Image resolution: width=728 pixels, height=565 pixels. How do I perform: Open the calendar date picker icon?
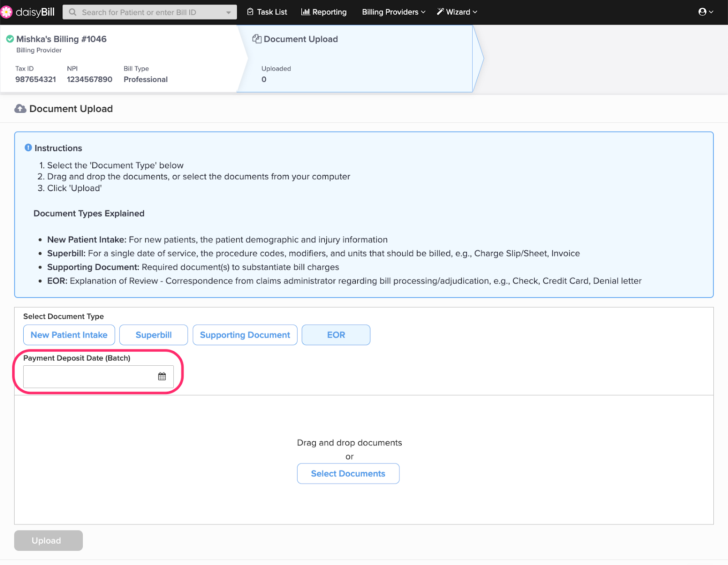coord(162,377)
